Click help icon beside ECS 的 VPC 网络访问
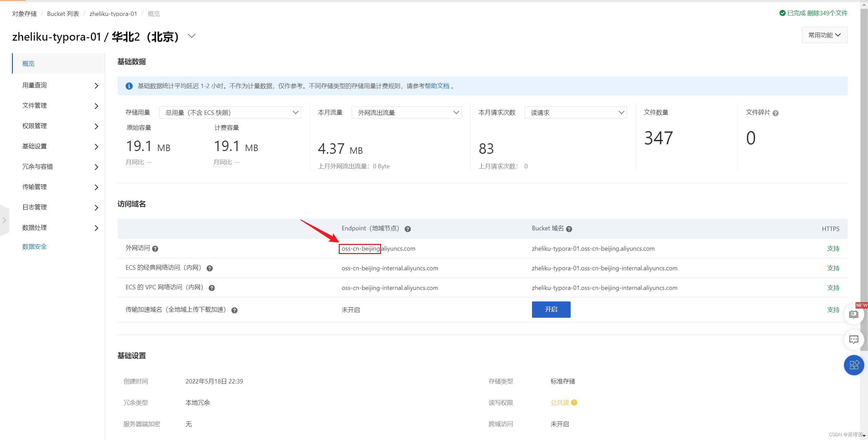 point(212,288)
